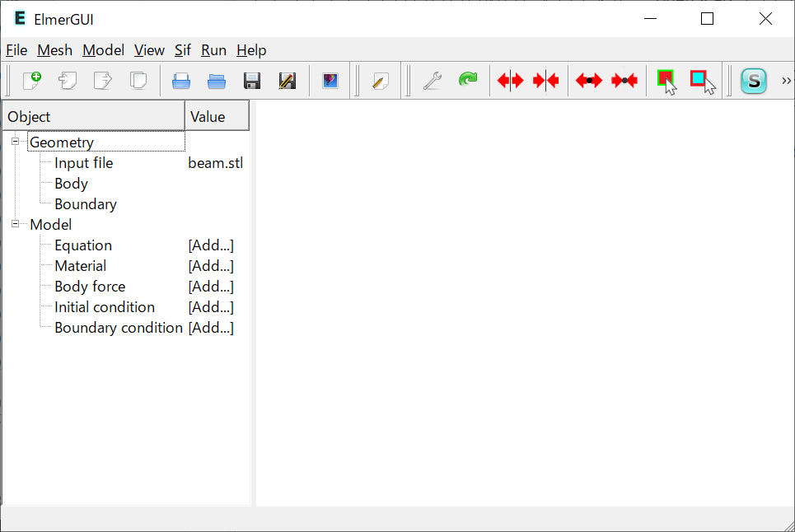Click [Add...] next to Boundary condition
Screen dimensions: 795x532
(x=211, y=328)
